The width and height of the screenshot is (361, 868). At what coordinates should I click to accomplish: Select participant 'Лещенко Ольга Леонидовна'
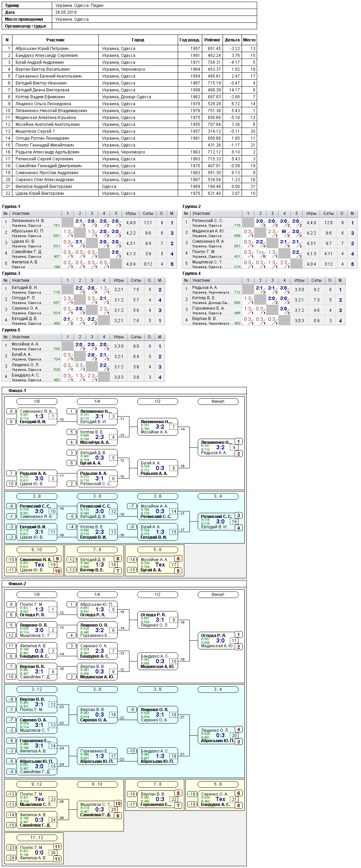click(43, 104)
